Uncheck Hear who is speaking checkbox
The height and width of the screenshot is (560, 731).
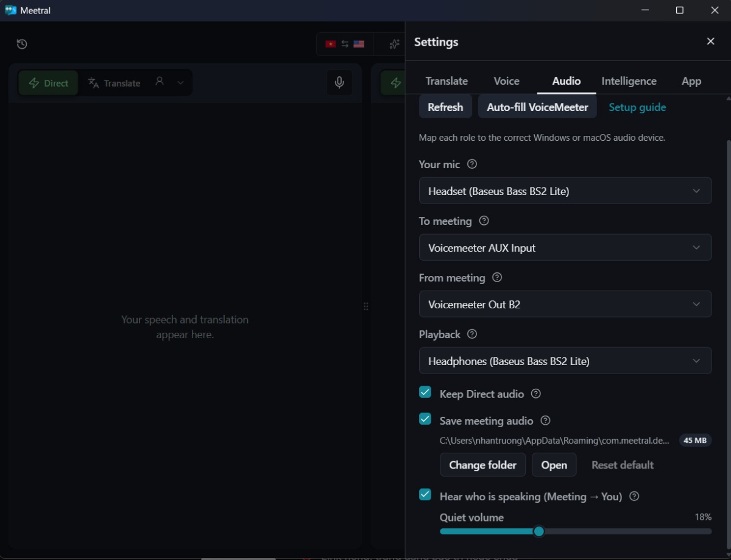tap(425, 495)
